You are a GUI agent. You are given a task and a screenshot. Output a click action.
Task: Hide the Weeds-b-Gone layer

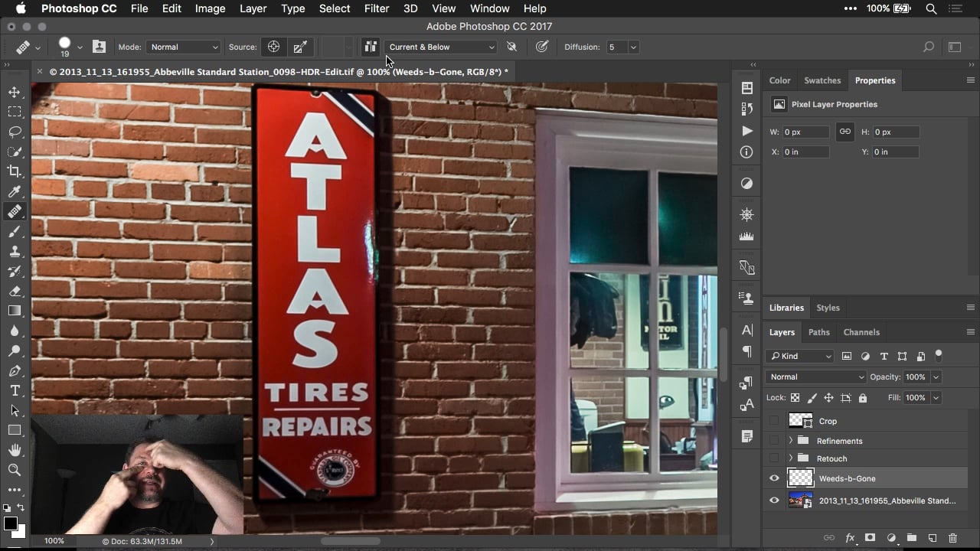pyautogui.click(x=774, y=478)
